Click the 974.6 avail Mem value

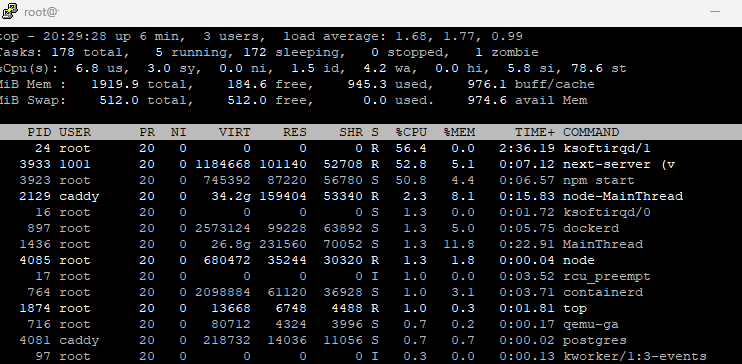point(487,100)
